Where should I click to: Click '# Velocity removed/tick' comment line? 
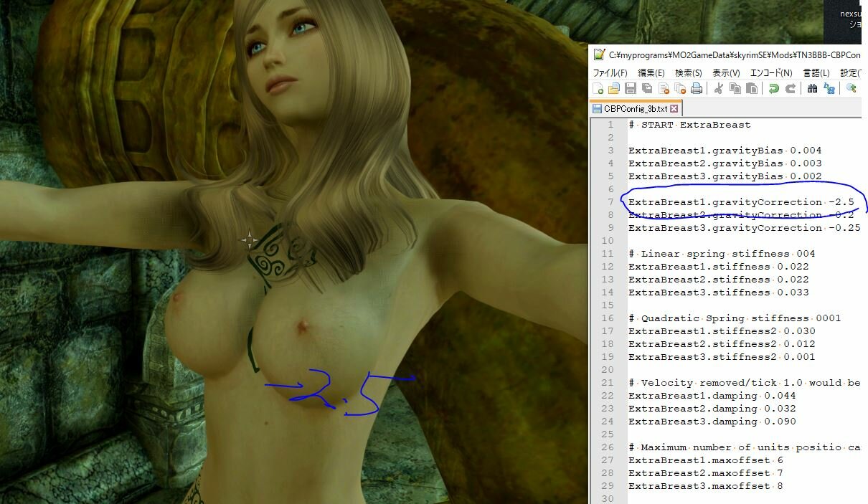(x=745, y=383)
